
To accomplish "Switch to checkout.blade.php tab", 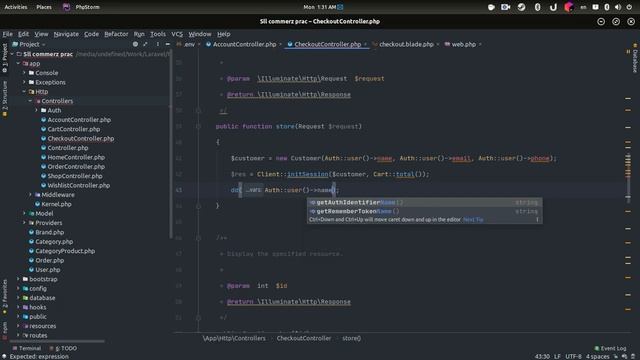I will [406, 44].
